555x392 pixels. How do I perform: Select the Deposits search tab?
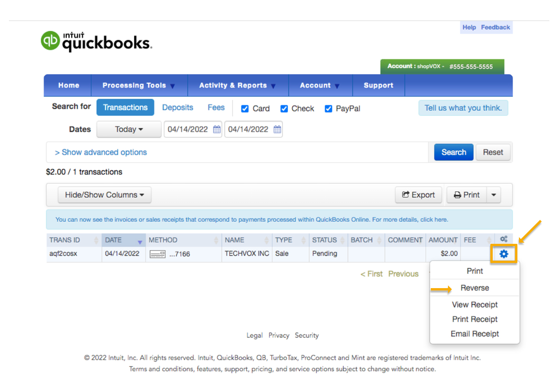click(x=178, y=107)
